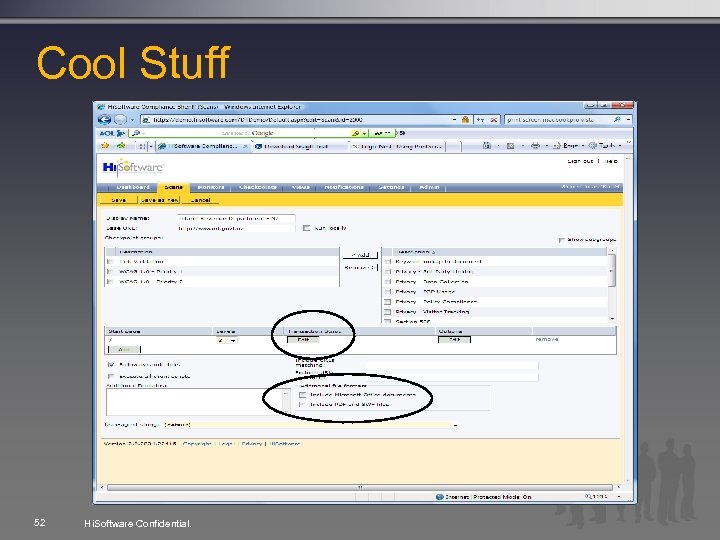Click the browser Back arrow button

click(104, 120)
